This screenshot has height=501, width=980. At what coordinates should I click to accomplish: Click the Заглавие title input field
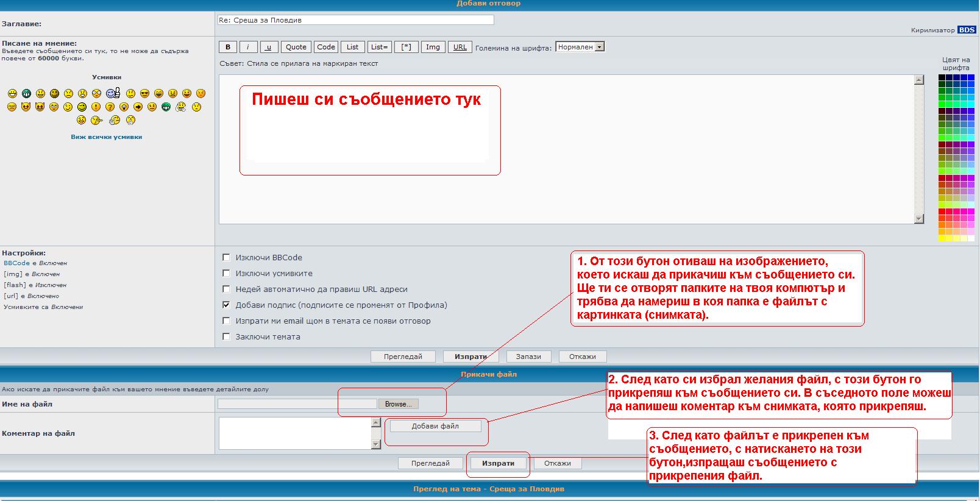(x=355, y=20)
